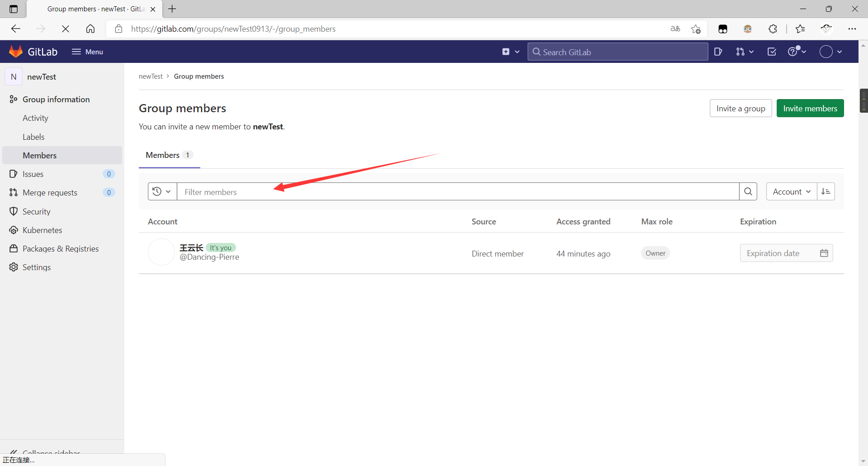This screenshot has width=868, height=466.
Task: Open the expiration date calendar icon
Action: point(824,253)
